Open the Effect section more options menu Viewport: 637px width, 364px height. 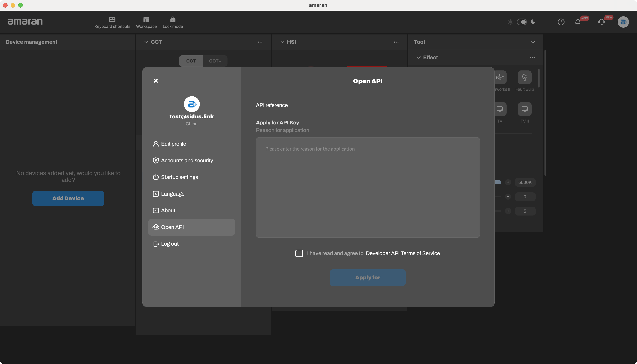pyautogui.click(x=532, y=58)
